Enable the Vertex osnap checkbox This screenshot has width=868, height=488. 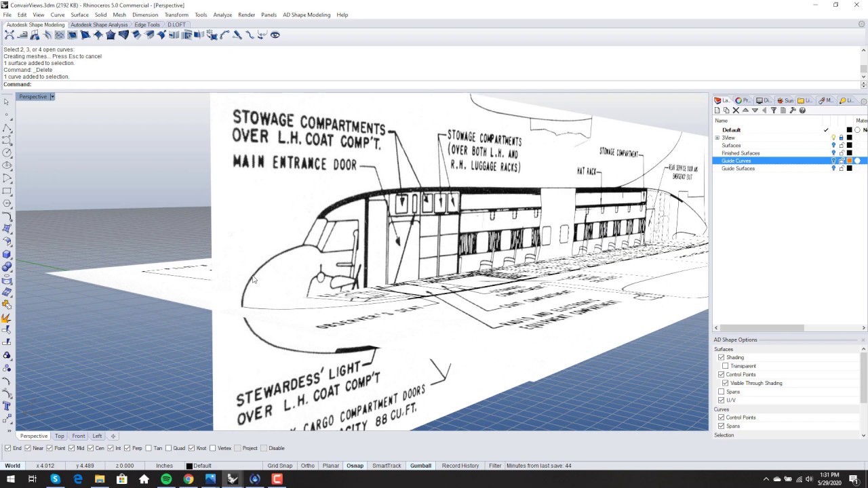[212, 448]
